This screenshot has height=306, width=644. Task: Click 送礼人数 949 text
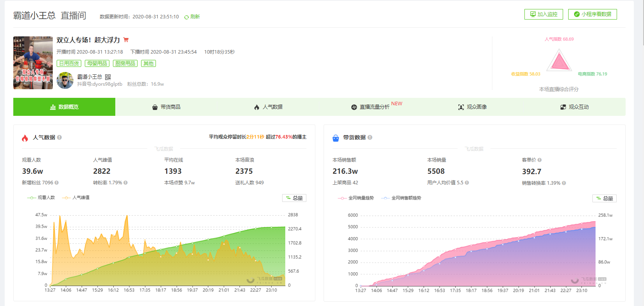coord(249,183)
